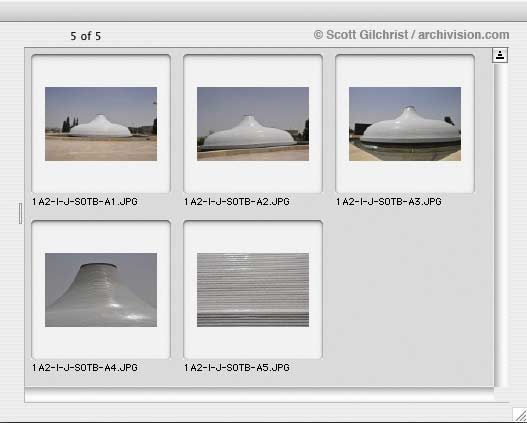Click the Scott Gilchrist / archivision.com credit
This screenshot has height=423, width=527.
(411, 35)
